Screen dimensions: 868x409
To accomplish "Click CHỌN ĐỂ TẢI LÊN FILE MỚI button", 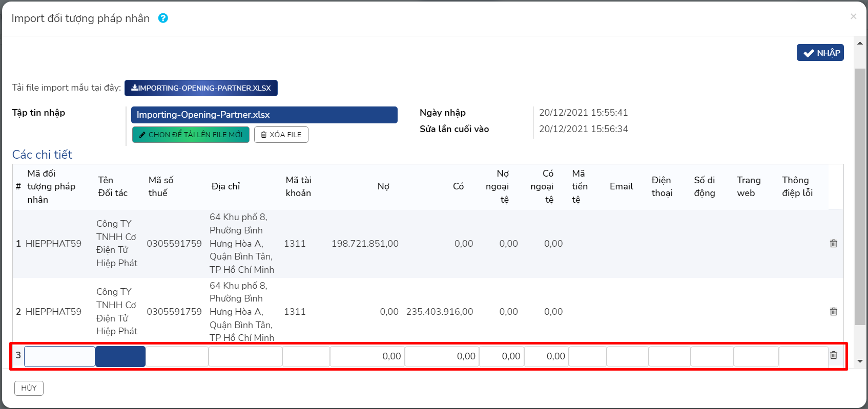I will 191,135.
